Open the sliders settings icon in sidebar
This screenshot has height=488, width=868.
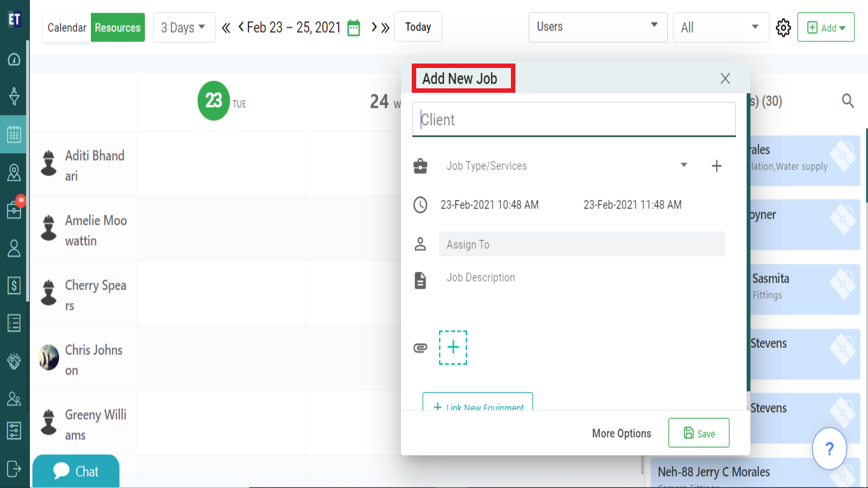coord(14,430)
